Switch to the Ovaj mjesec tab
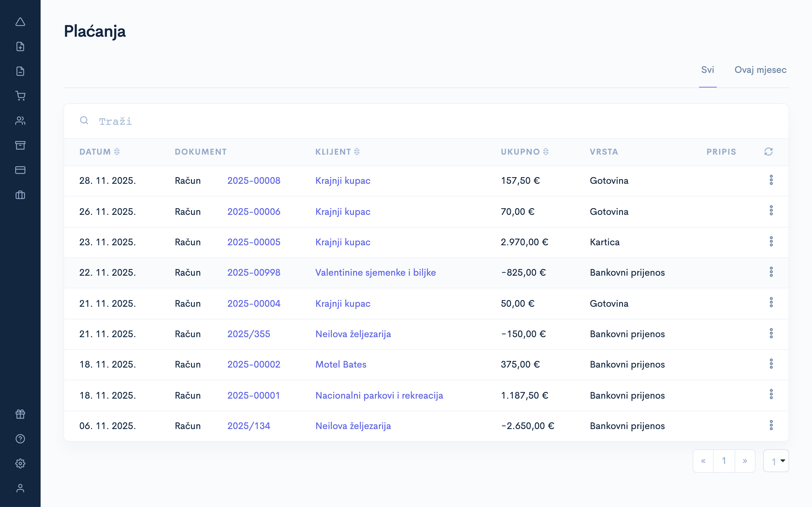The image size is (812, 507). (760, 70)
